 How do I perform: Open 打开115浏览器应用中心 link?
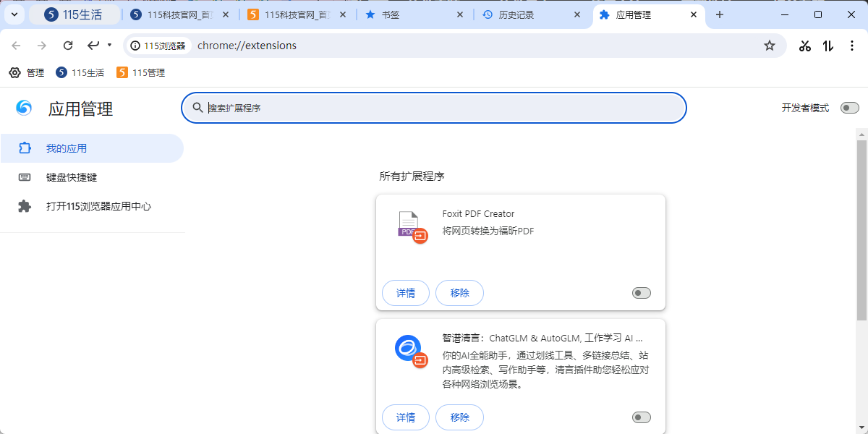91,206
